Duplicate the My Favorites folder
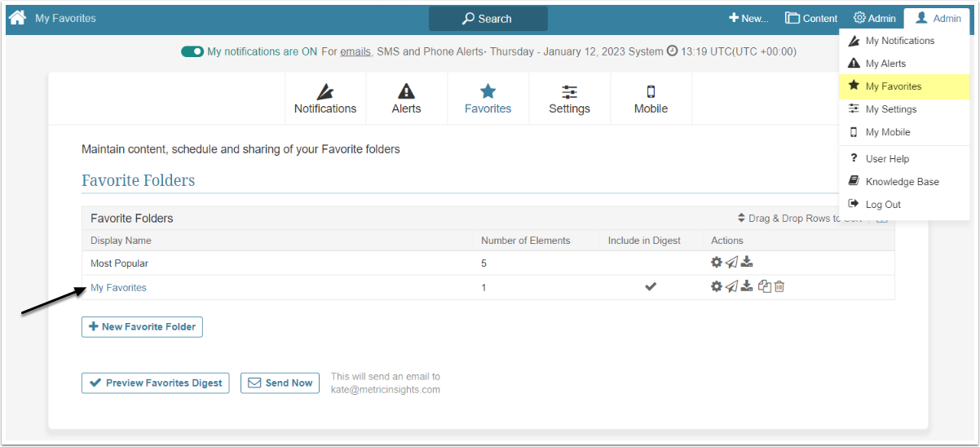Screen dimensions: 980x447 (765, 286)
